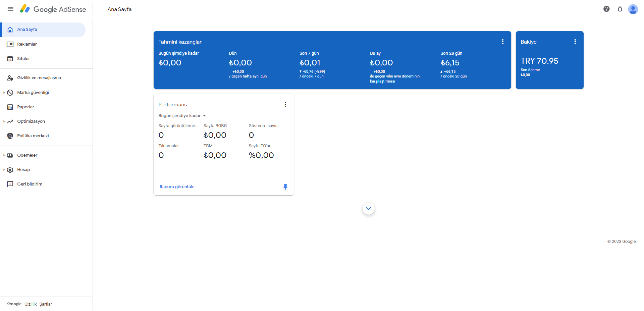Image resolution: width=644 pixels, height=311 pixels.
Task: Expand the Ödemeler submenu arrow
Action: click(x=4, y=155)
